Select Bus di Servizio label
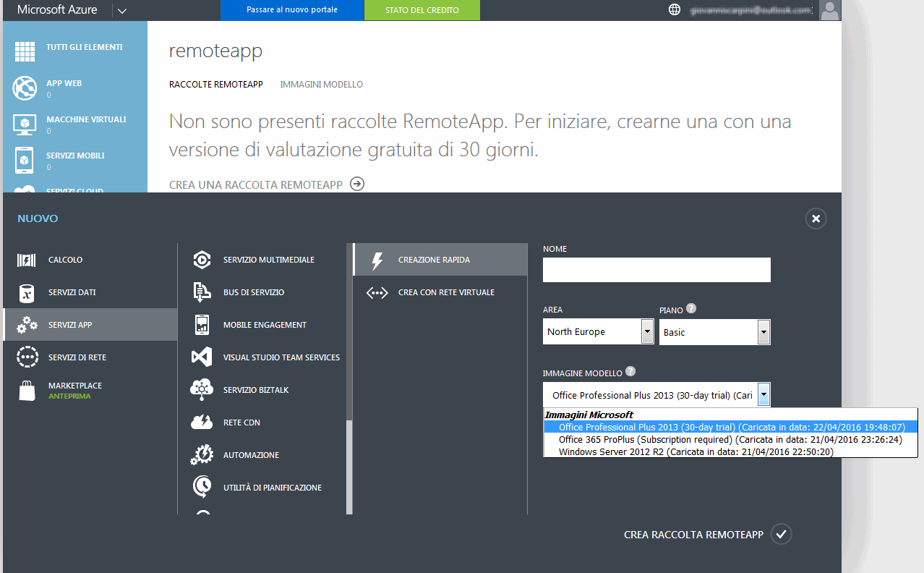Image resolution: width=924 pixels, height=573 pixels. coord(254,292)
